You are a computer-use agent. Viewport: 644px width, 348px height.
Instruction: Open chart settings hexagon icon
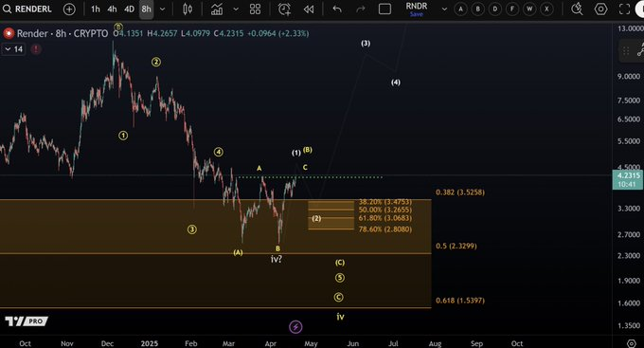click(600, 9)
